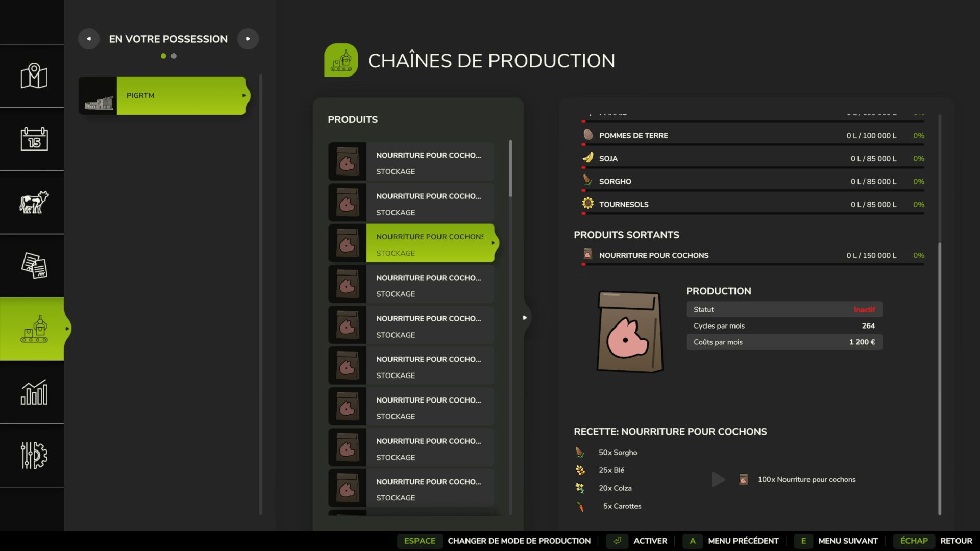Go to next possession category arrow
Screen dimensions: 980x551
click(248, 39)
